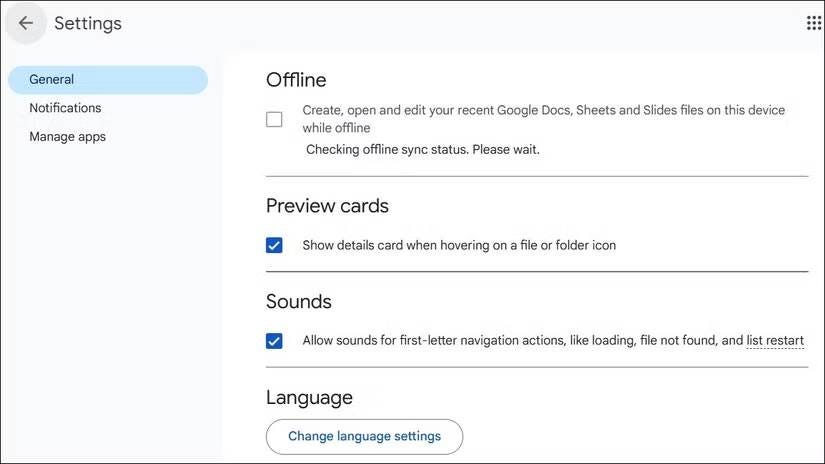
Task: Open the Manage apps section
Action: (x=67, y=137)
